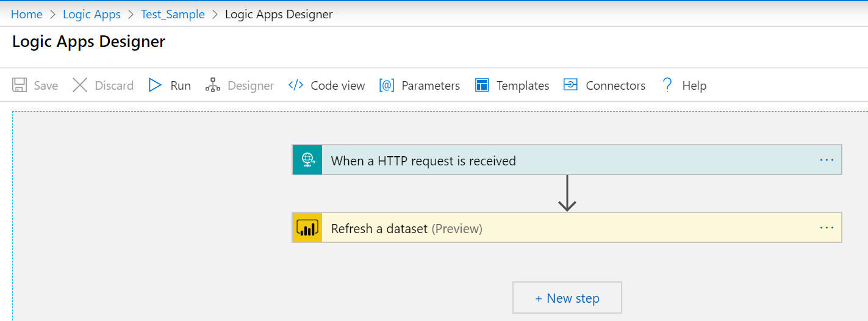Click the Code view angle-brackets icon

[x=296, y=85]
